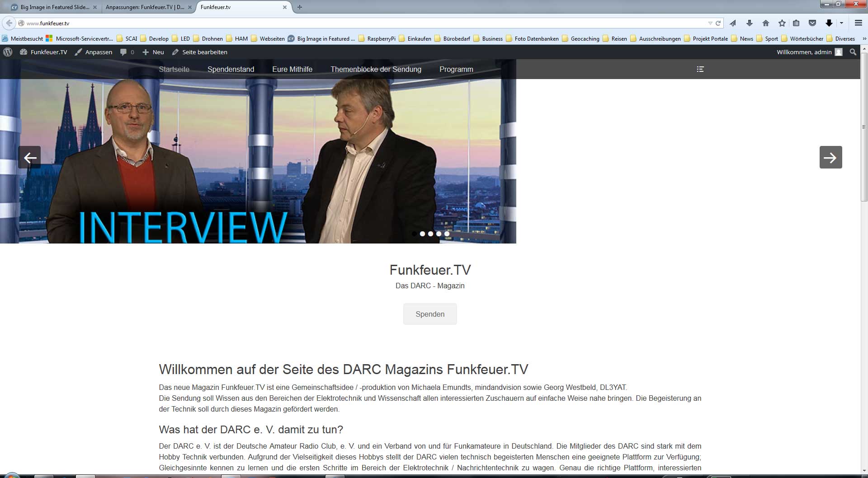The image size is (868, 478).
Task: Open the Develop bookmark folder
Action: (155, 39)
